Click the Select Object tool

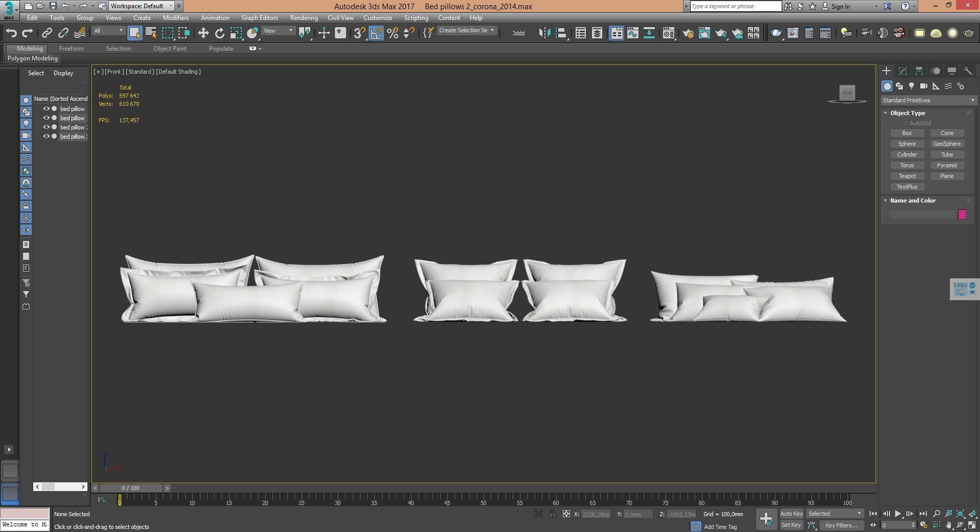coord(134,33)
